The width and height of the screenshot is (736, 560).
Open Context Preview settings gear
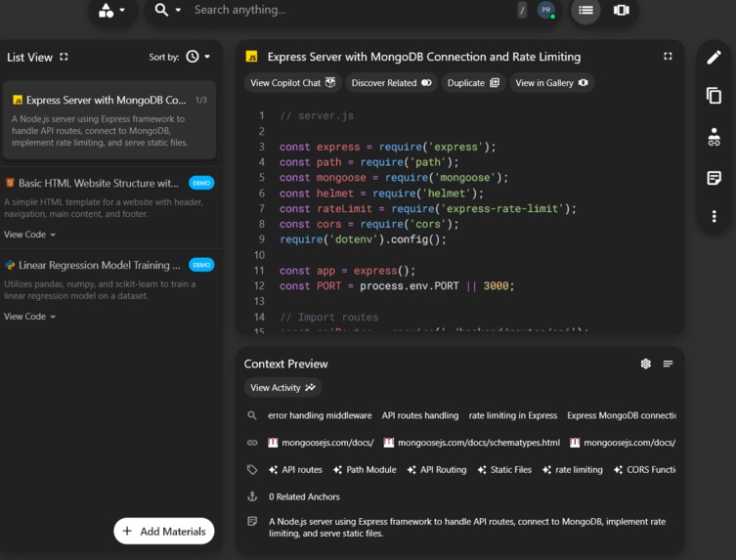point(646,364)
